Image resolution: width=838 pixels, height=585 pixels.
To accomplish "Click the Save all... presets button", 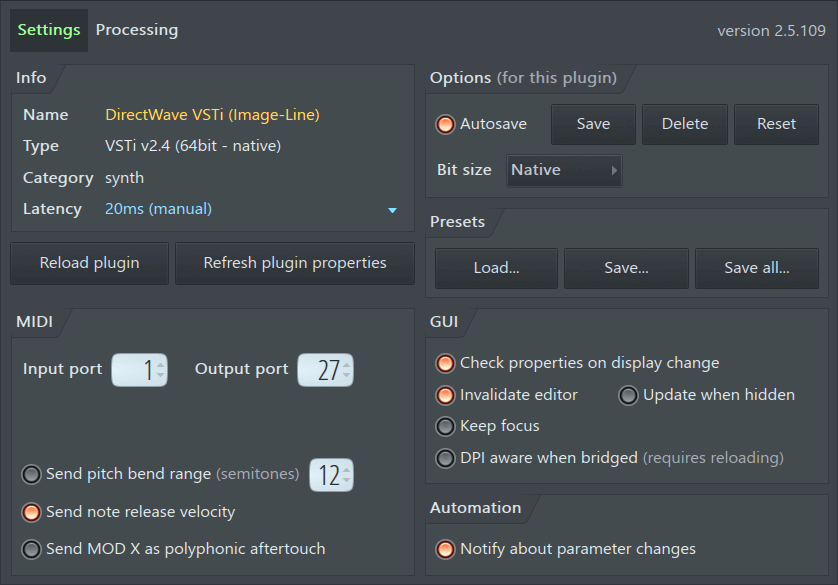I will coord(757,268).
